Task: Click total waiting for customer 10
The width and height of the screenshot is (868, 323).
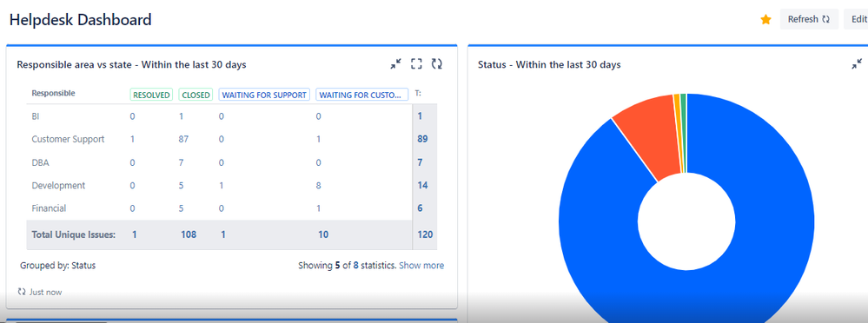Action: tap(323, 234)
